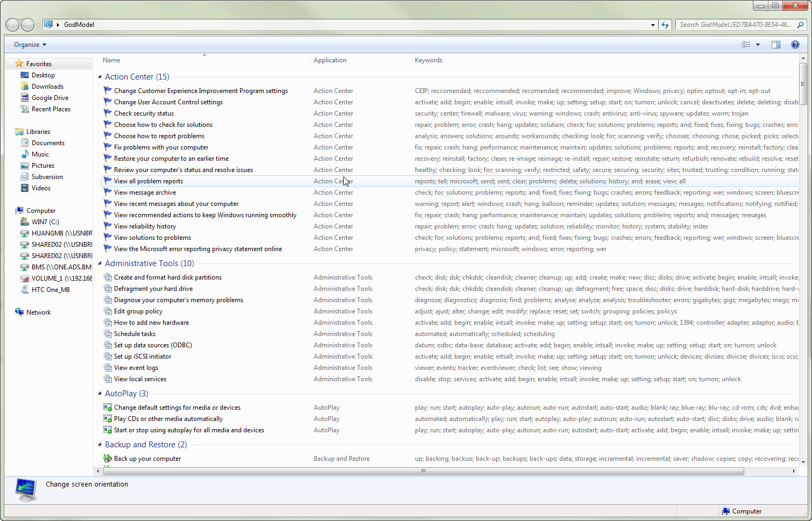
Task: Open the address bar history dropdown arrow
Action: (653, 25)
